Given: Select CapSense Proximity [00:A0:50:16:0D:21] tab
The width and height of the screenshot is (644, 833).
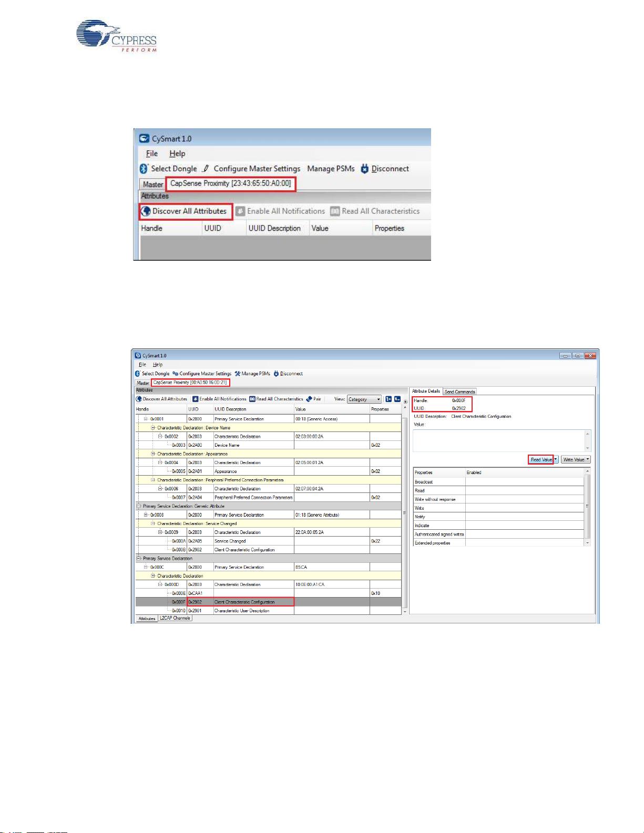Looking at the screenshot, I should (190, 383).
